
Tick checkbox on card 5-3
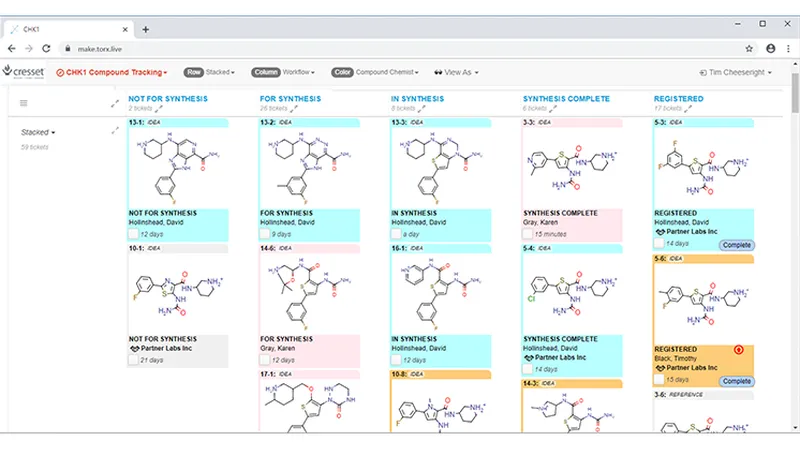tap(659, 243)
